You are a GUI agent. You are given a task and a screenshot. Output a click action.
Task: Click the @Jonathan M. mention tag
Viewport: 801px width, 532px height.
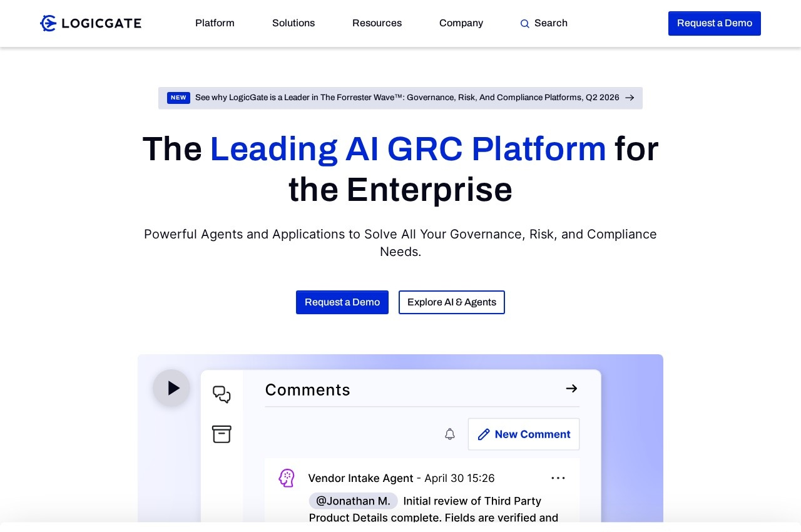coord(353,501)
